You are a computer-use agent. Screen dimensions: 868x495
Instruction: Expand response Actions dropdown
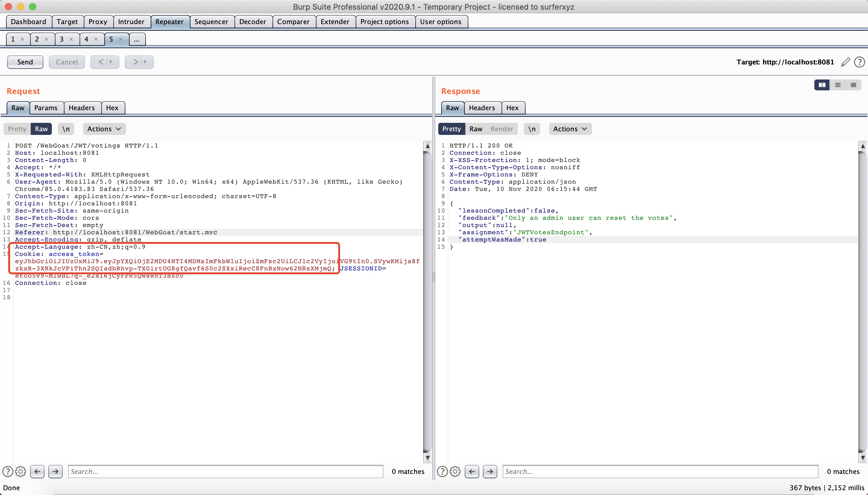point(570,129)
